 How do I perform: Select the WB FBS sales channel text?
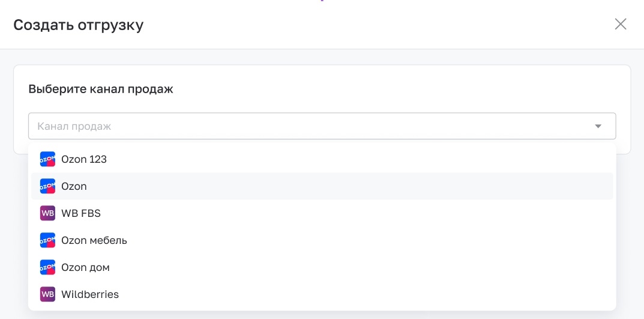81,213
